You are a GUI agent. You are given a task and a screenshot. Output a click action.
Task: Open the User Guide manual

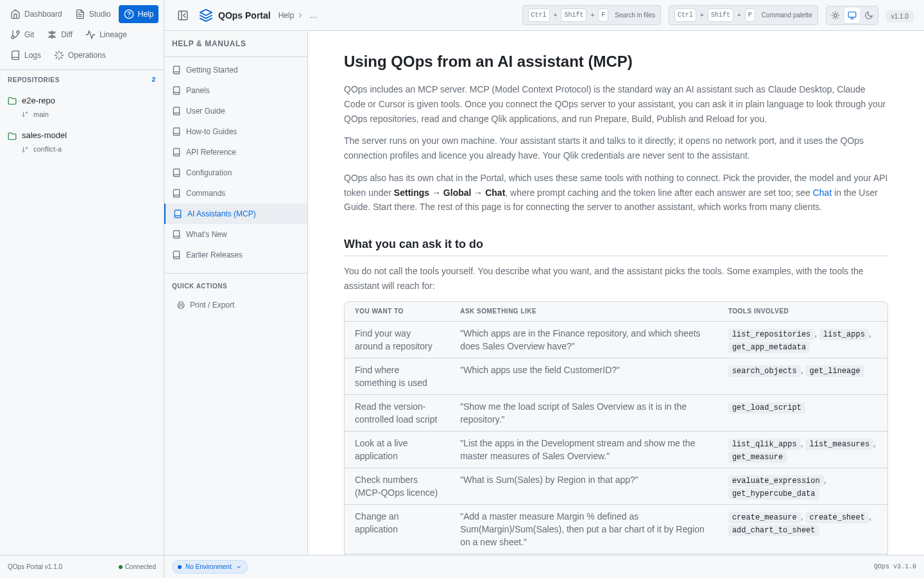coord(236,111)
